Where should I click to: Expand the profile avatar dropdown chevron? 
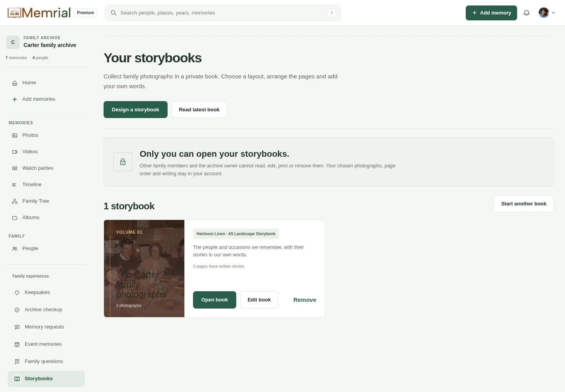point(553,13)
